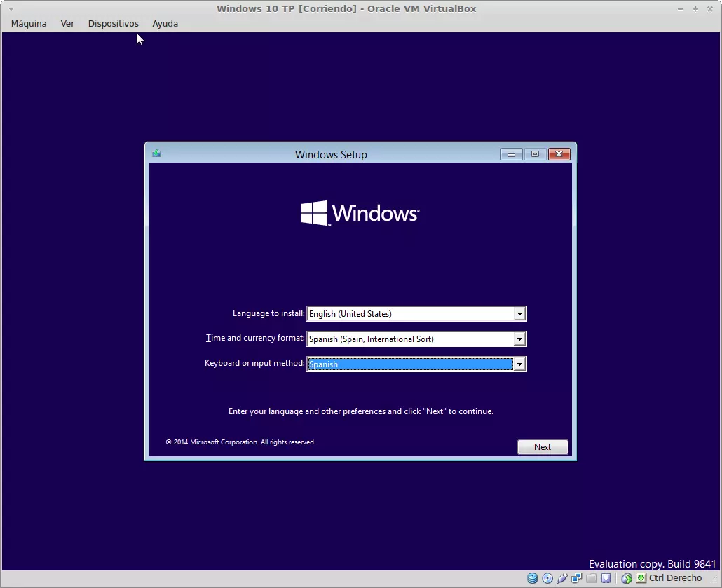This screenshot has width=722, height=588.
Task: Close the Windows Setup dialog
Action: 559,154
